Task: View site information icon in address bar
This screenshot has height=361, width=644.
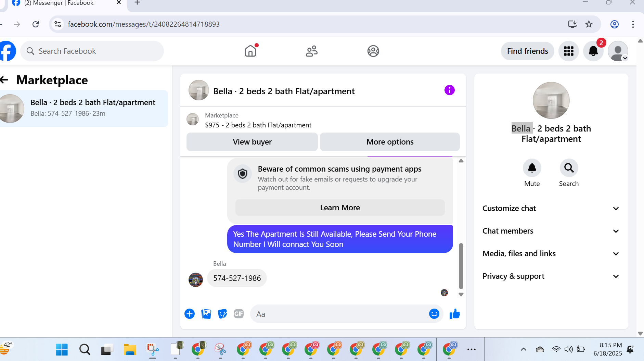Action: pos(58,24)
